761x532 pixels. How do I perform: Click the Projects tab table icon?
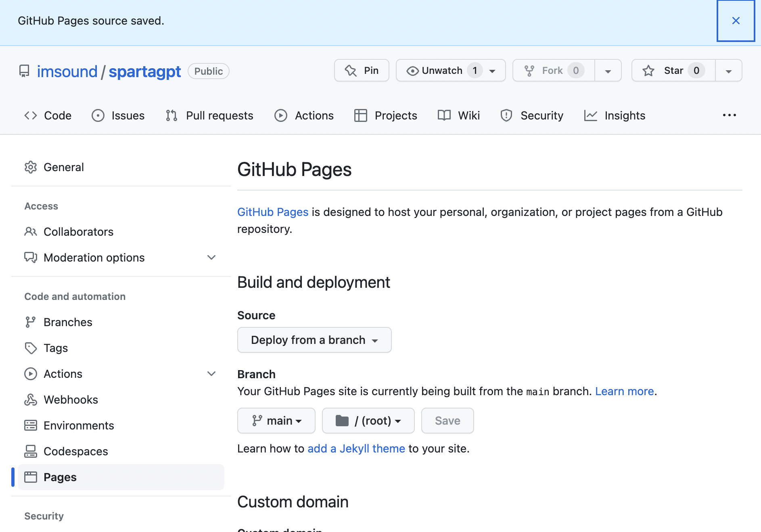(x=361, y=115)
